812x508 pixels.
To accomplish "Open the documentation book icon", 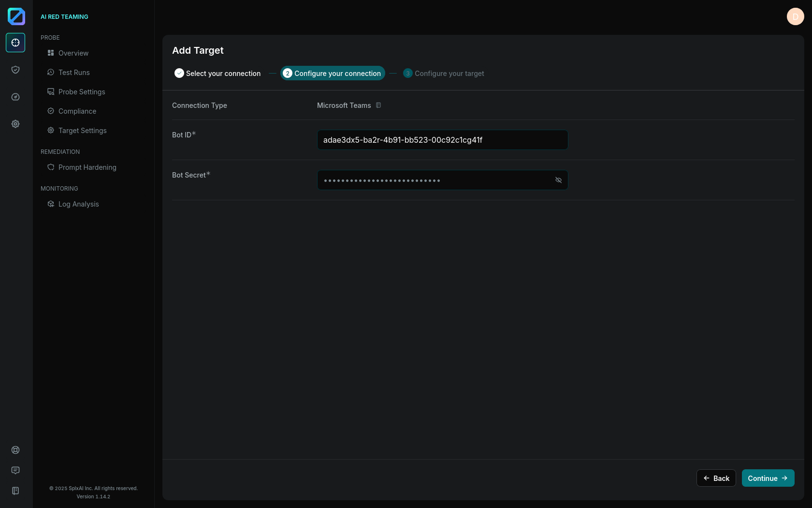I will [15, 491].
